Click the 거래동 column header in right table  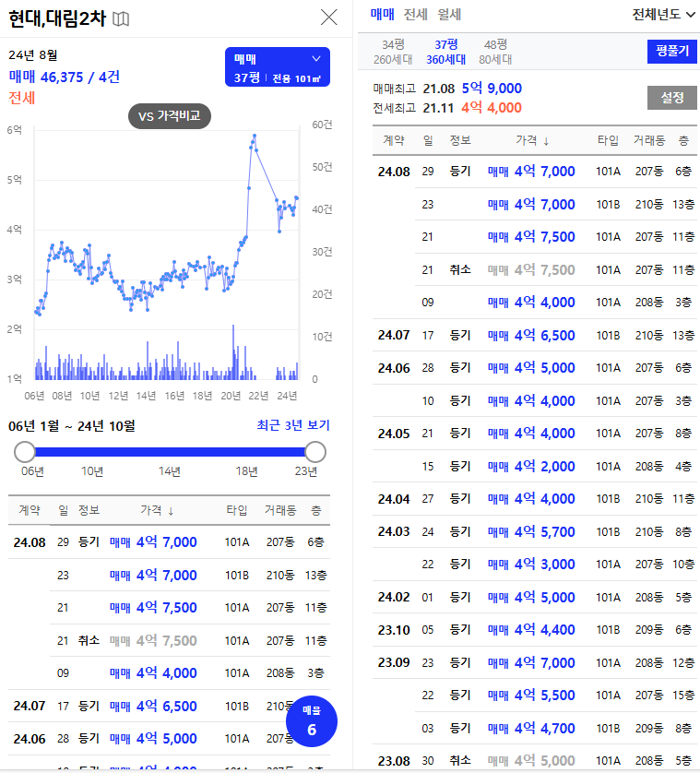pyautogui.click(x=648, y=140)
